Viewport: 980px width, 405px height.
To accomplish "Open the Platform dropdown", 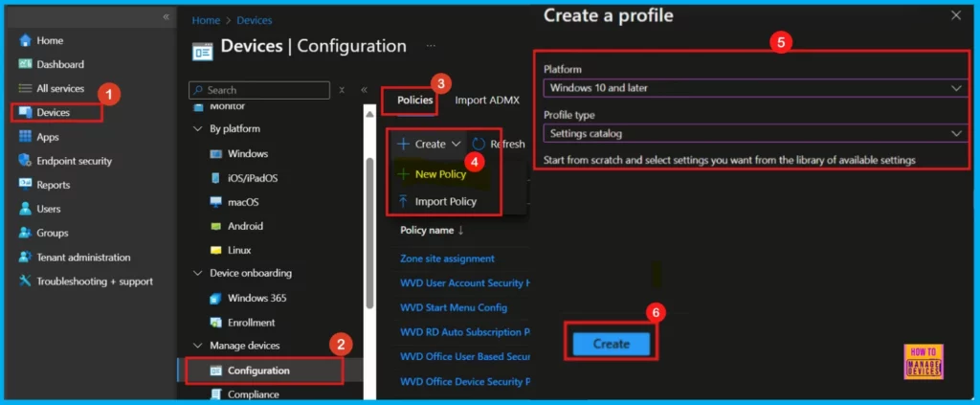I will [754, 88].
